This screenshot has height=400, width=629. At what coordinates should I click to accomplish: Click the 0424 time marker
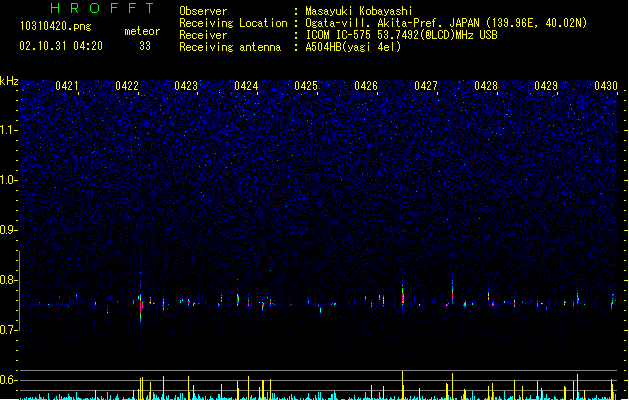(246, 86)
